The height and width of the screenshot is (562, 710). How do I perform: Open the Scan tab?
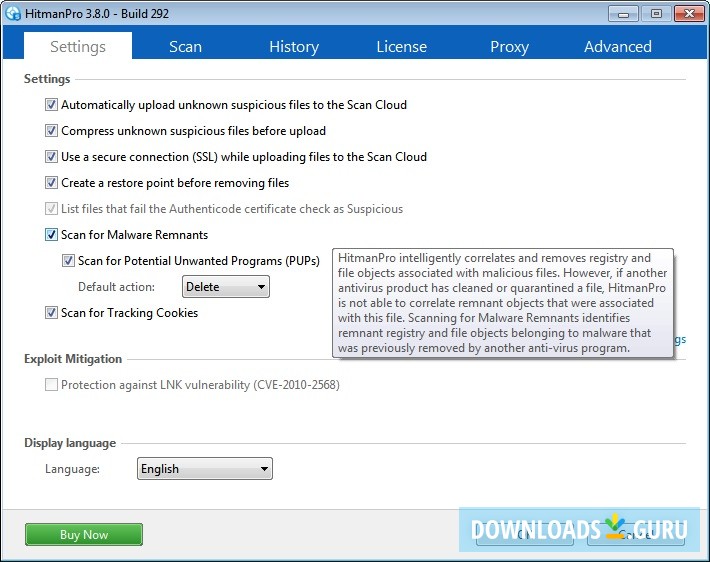185,47
